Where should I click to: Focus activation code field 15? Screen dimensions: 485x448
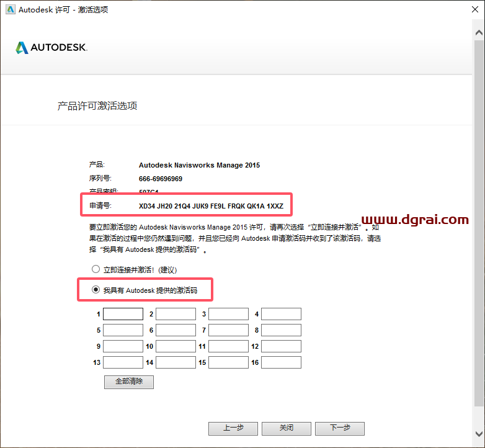click(x=229, y=362)
